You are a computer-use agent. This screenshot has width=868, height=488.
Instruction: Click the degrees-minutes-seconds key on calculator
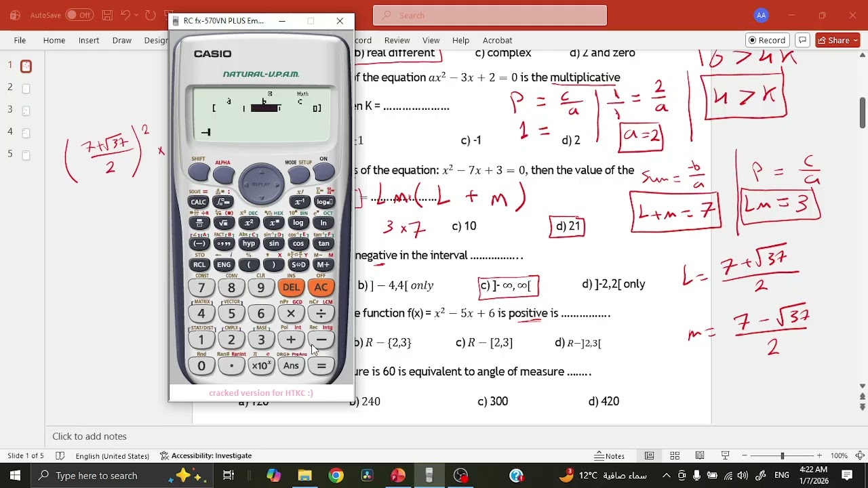tap(223, 244)
